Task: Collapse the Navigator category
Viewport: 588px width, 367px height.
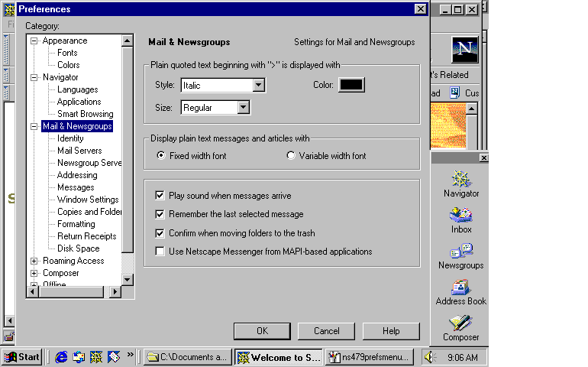Action: pyautogui.click(x=34, y=77)
